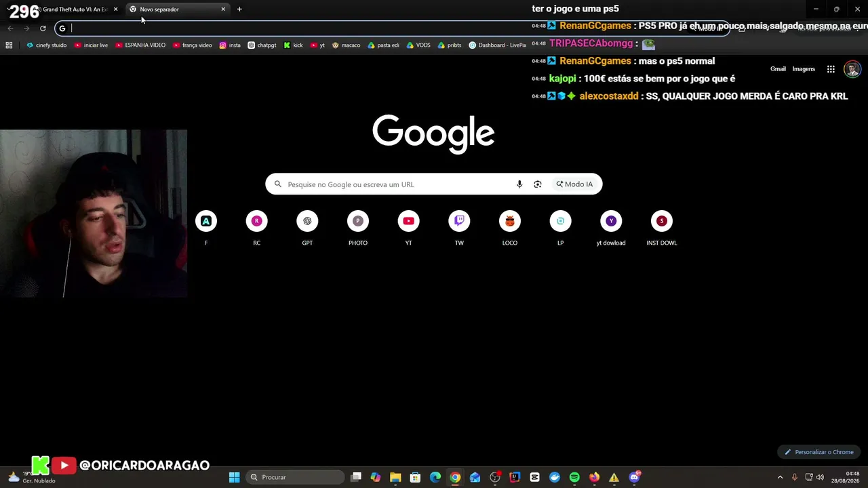Open Outlook from the taskbar
This screenshot has height=488, width=868.
click(475, 477)
